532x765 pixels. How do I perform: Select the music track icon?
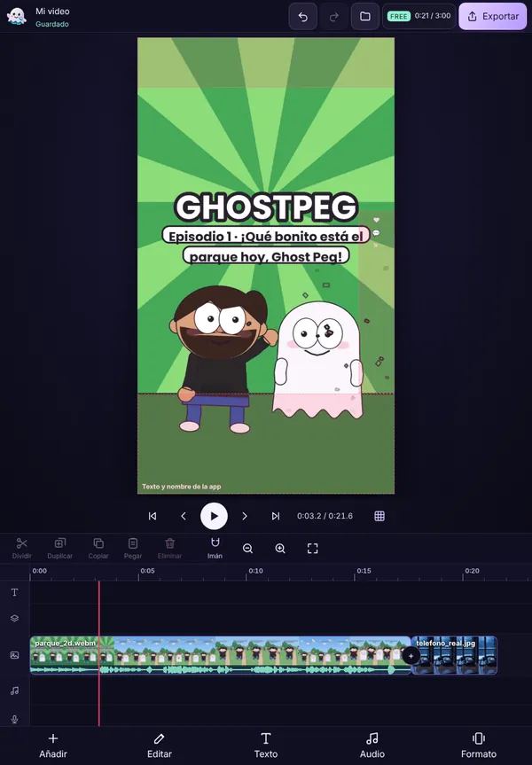pos(15,691)
